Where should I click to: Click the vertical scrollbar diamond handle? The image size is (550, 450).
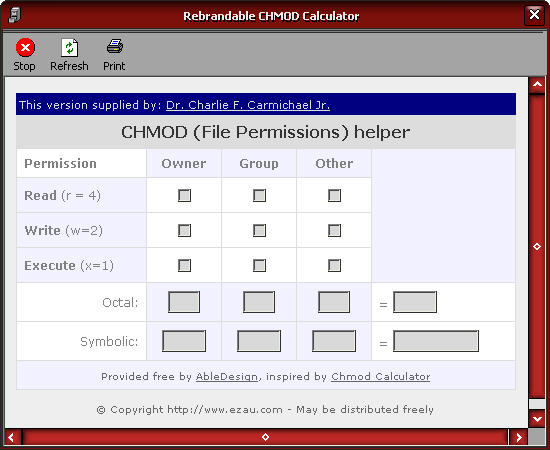(537, 247)
